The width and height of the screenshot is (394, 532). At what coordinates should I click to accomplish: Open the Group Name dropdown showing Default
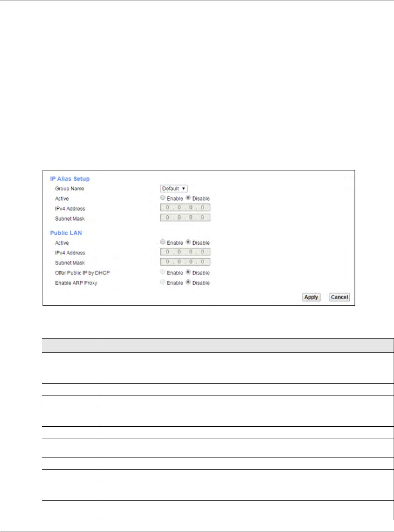coord(174,188)
